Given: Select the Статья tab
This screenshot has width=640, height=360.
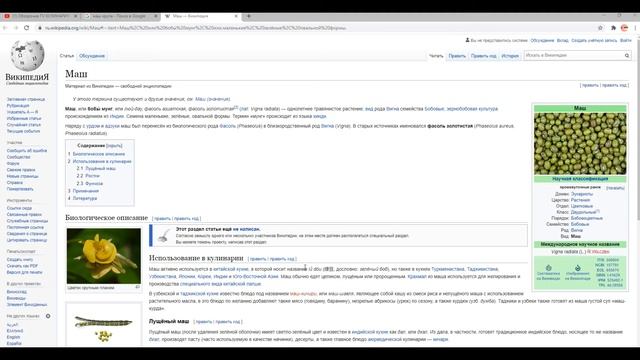Looking at the screenshot, I should click(x=67, y=56).
